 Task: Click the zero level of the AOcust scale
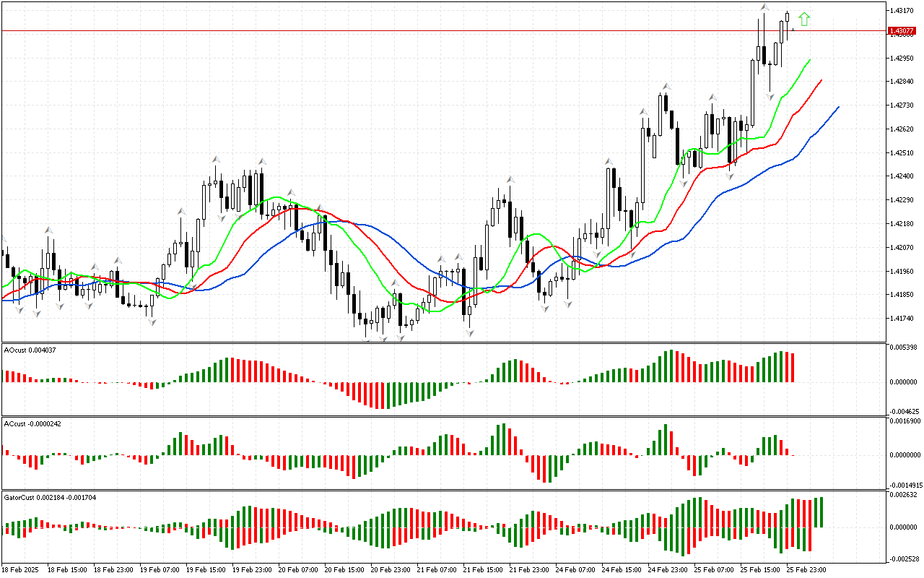click(904, 381)
